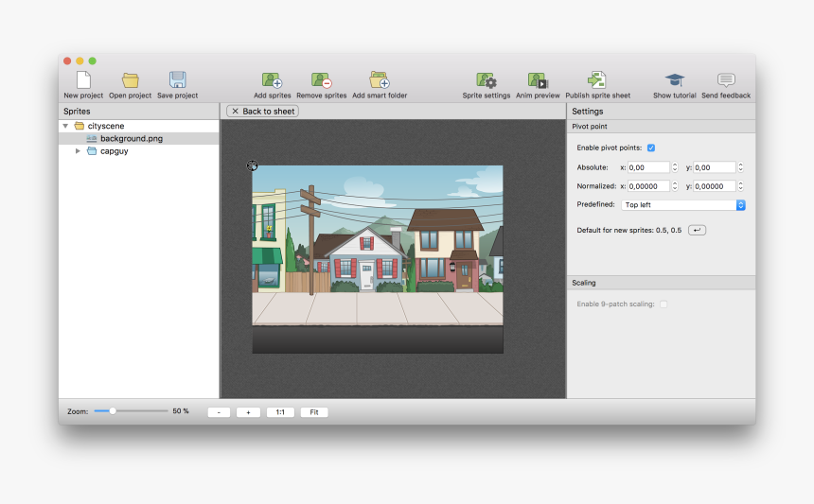814x504 pixels.
Task: Open the Predefined 'Top left' dropdown
Action: coord(683,204)
